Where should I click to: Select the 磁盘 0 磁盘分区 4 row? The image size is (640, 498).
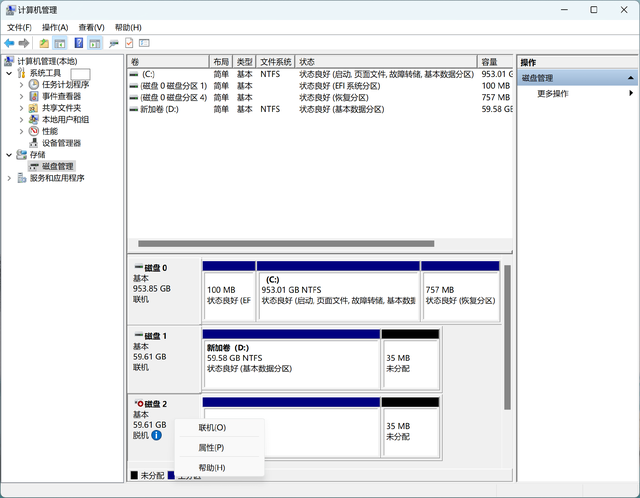pos(320,98)
